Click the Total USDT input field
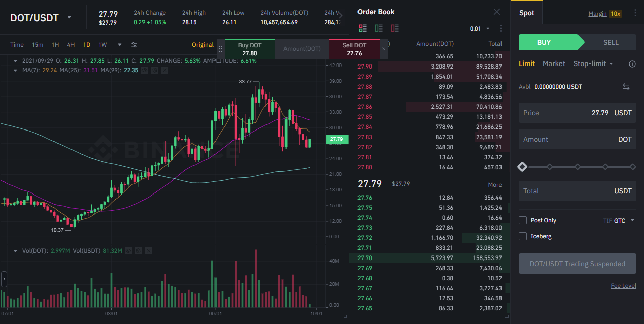Image resolution: width=644 pixels, height=324 pixels. 578,191
